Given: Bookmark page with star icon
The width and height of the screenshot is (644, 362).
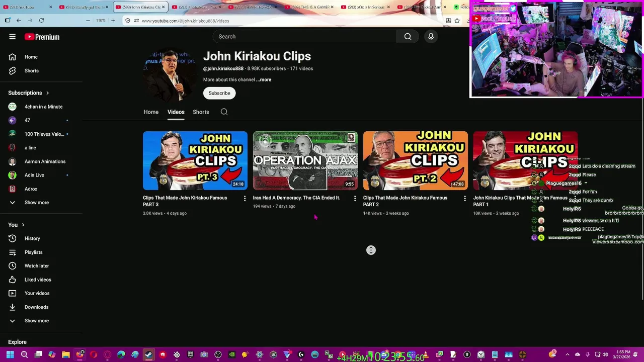Looking at the screenshot, I should pos(457,21).
